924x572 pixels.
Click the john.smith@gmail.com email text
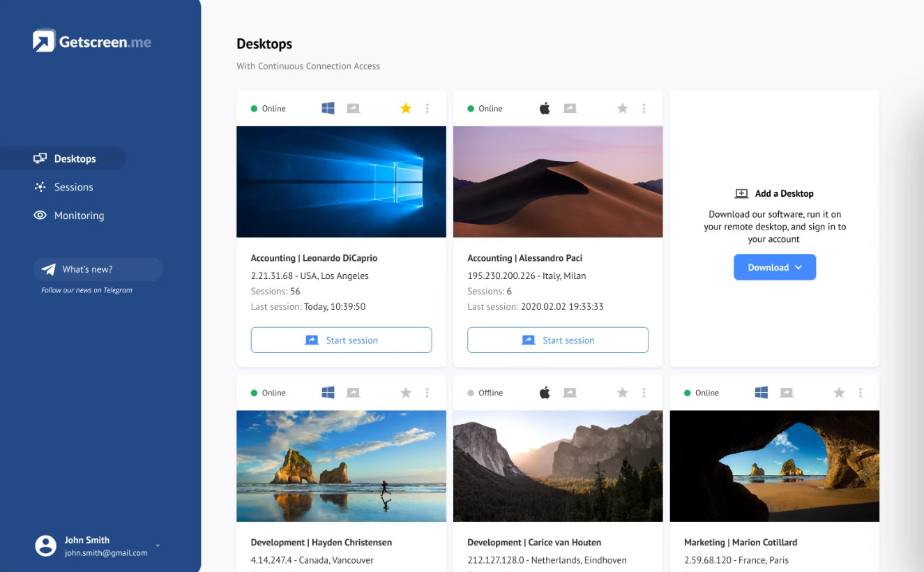106,553
